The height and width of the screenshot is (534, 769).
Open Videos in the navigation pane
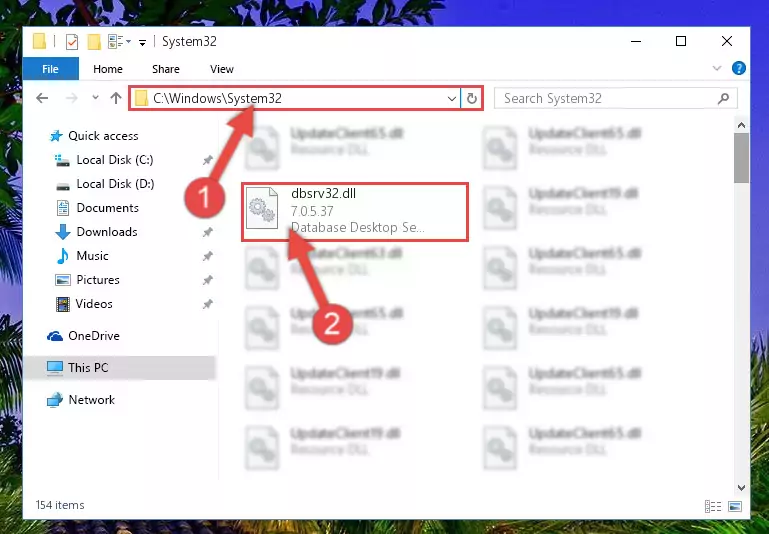(94, 304)
